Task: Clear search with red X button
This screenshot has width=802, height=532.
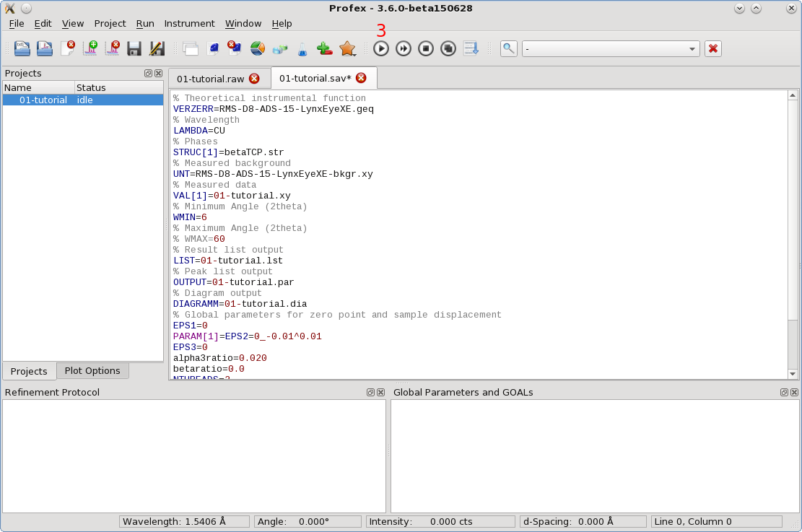Action: click(713, 48)
